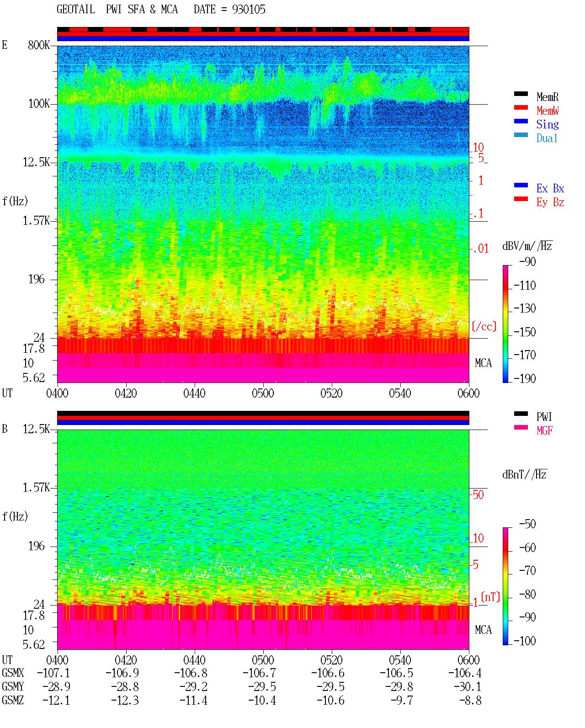Click the dBnT magnetic field color bar

coord(505,586)
